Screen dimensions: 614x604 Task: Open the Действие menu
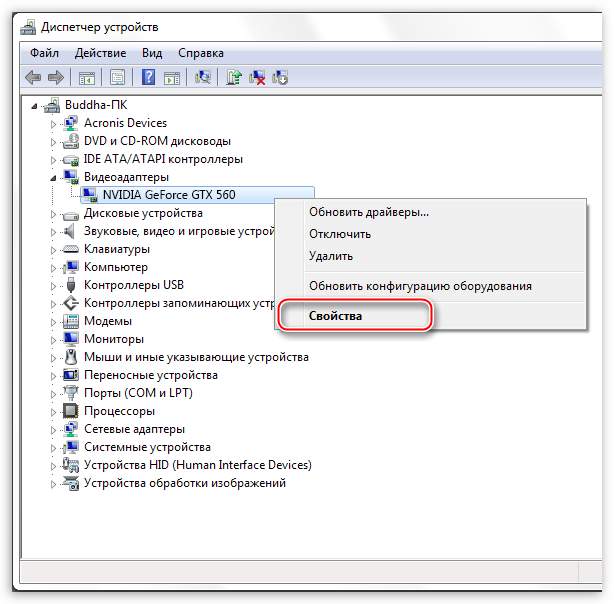(x=100, y=52)
